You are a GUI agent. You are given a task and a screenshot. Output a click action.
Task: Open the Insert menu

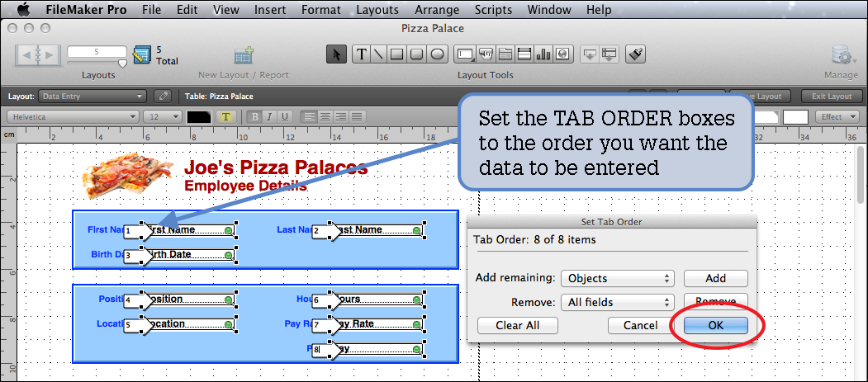pyautogui.click(x=270, y=9)
